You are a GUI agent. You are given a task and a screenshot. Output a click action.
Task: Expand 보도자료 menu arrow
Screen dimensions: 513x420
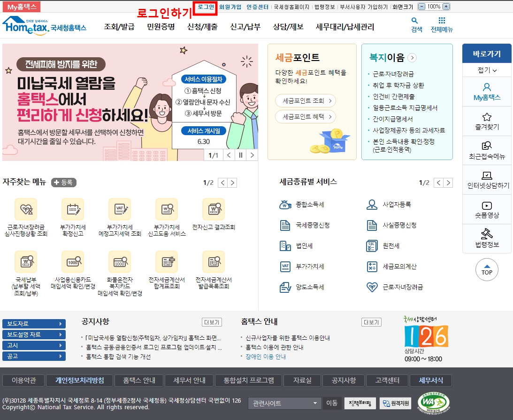tap(61, 323)
